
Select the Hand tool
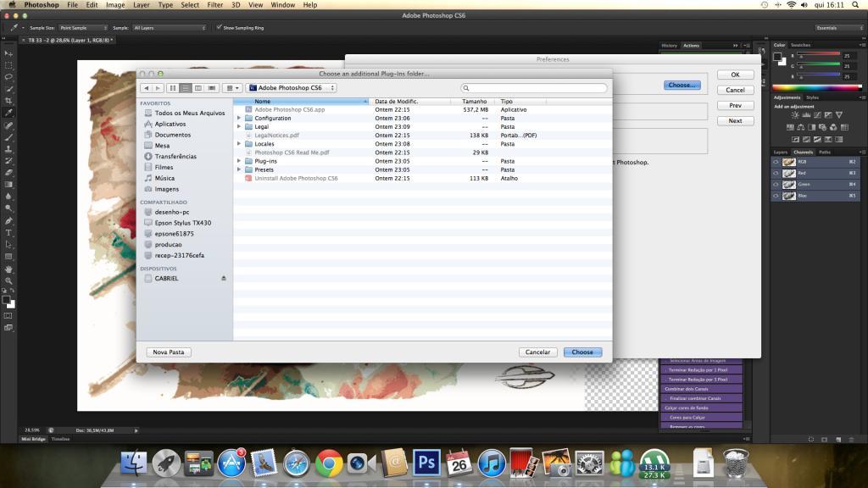coord(8,269)
